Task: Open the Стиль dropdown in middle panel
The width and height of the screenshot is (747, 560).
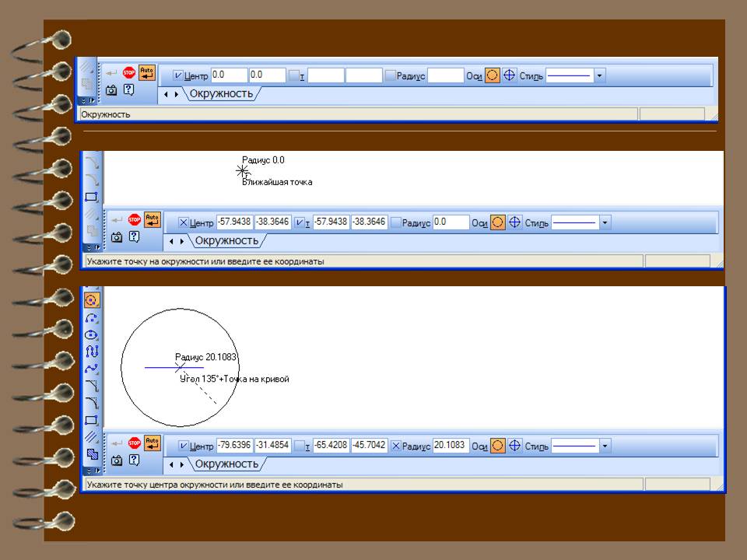Action: (605, 222)
